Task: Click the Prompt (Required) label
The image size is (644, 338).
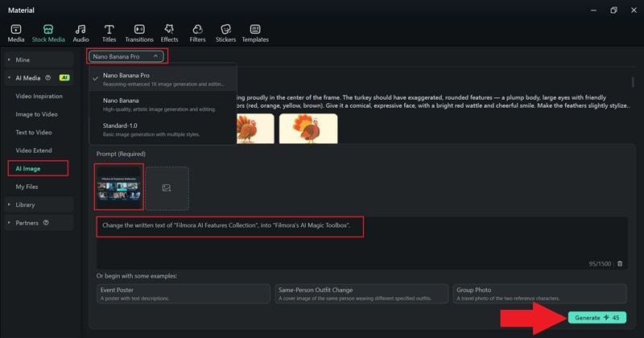Action: [x=121, y=154]
